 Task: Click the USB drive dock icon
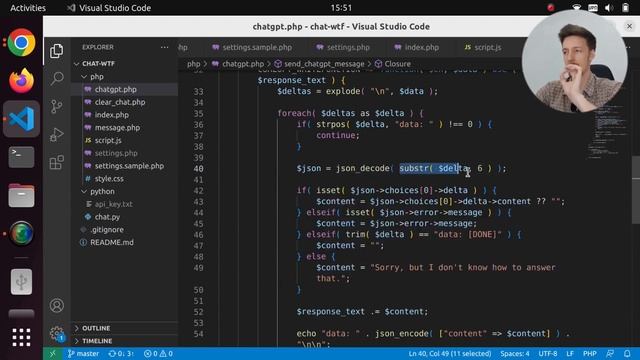[x=21, y=282]
